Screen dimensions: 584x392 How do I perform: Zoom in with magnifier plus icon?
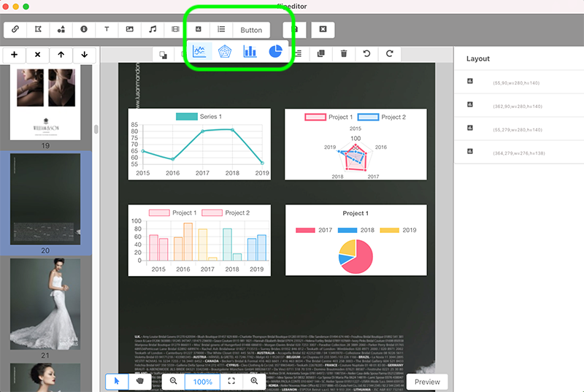click(254, 381)
